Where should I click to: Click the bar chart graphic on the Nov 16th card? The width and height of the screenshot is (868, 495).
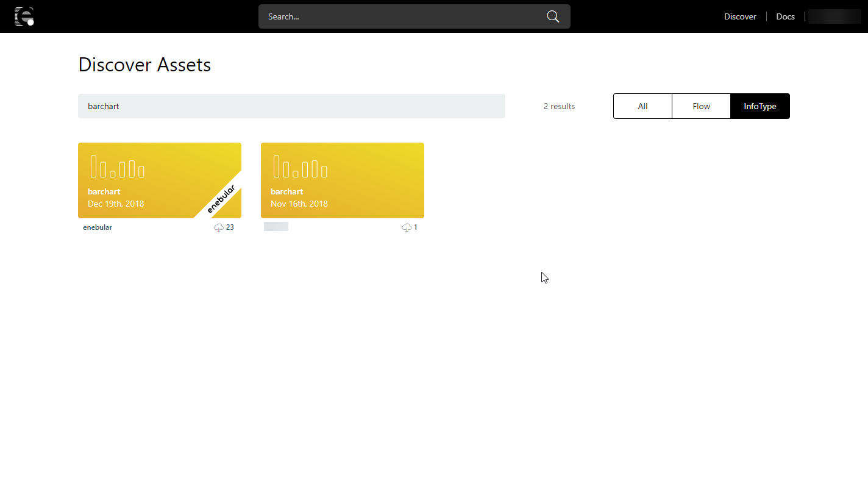[300, 166]
